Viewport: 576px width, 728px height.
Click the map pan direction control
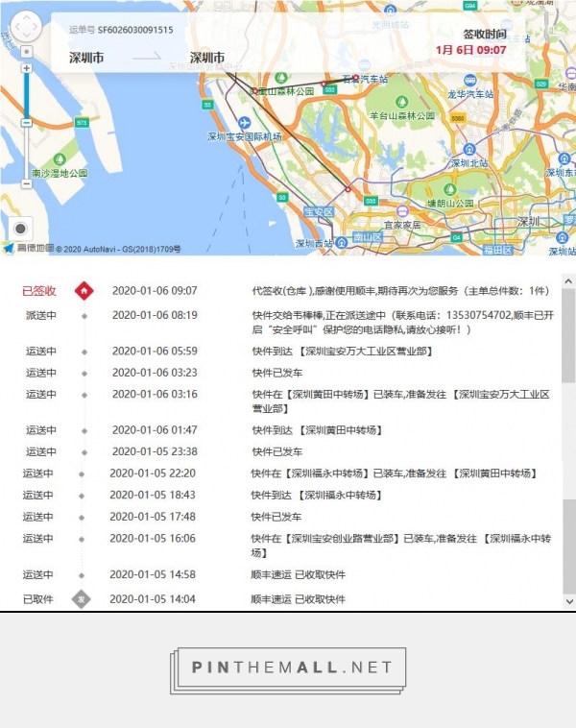(x=25, y=24)
